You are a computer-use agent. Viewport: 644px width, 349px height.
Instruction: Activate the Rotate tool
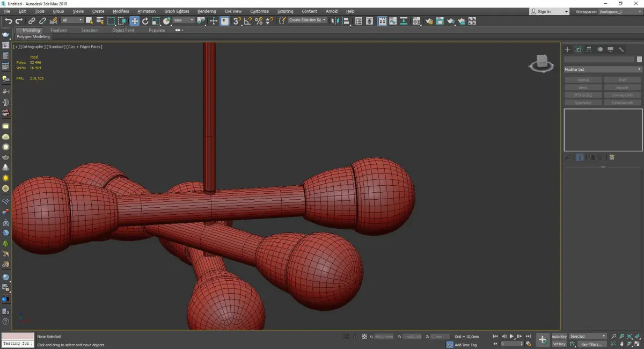(145, 21)
